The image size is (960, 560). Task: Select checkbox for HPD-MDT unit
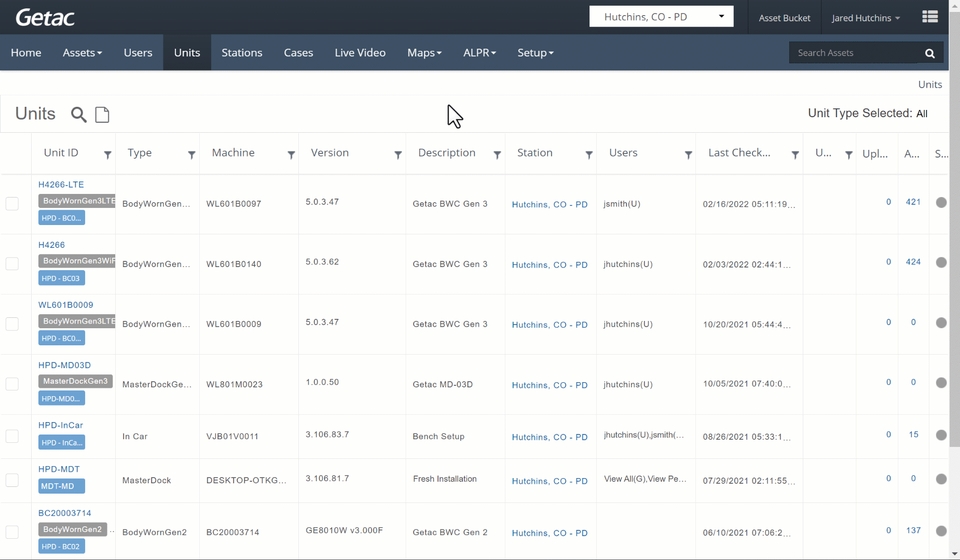(12, 480)
